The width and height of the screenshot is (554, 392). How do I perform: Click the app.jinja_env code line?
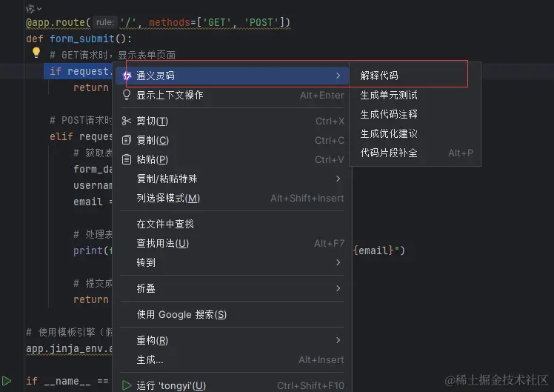tap(70, 348)
